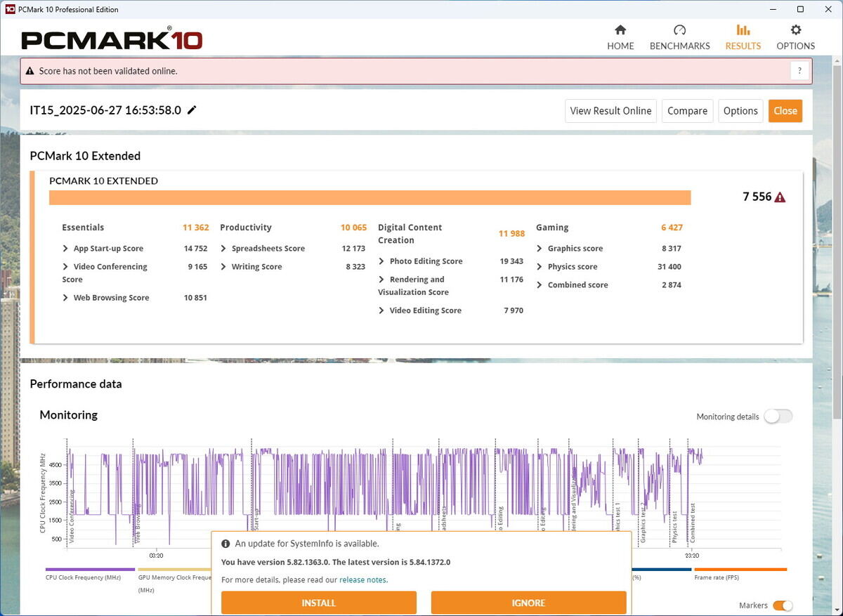Open the Results chart icon
This screenshot has width=843, height=616.
(743, 30)
